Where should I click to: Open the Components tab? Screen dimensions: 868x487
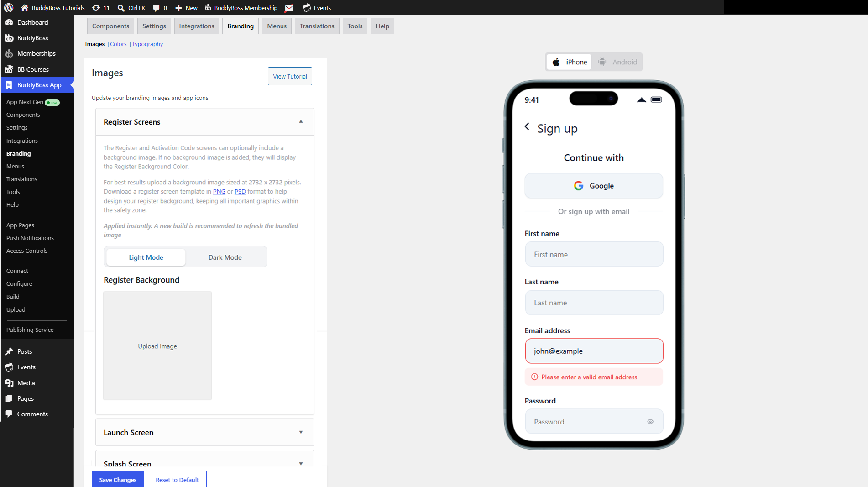click(x=110, y=26)
